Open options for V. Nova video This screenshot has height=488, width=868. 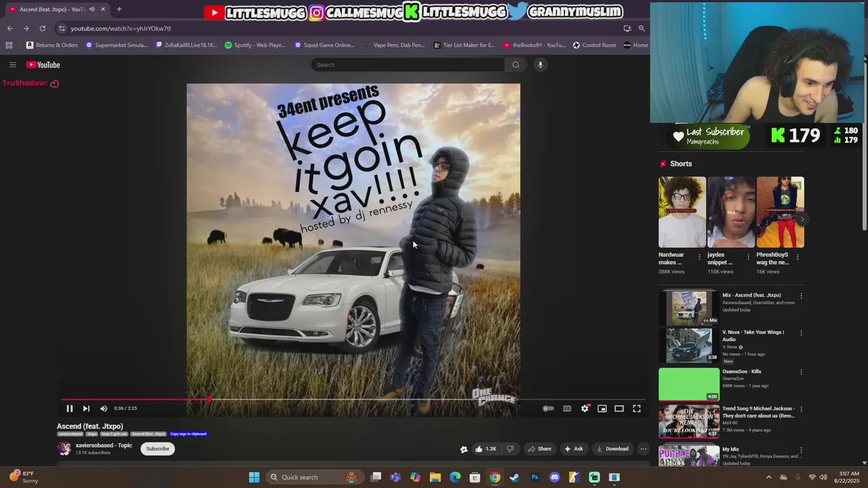[801, 333]
